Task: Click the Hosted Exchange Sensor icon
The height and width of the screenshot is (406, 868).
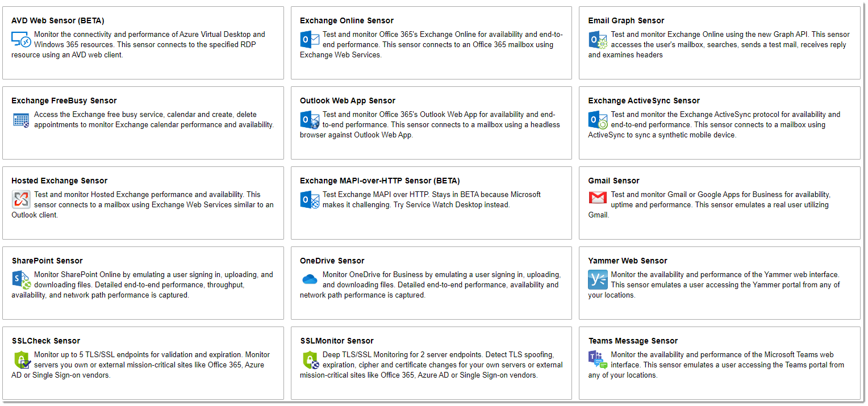Action: tap(21, 200)
